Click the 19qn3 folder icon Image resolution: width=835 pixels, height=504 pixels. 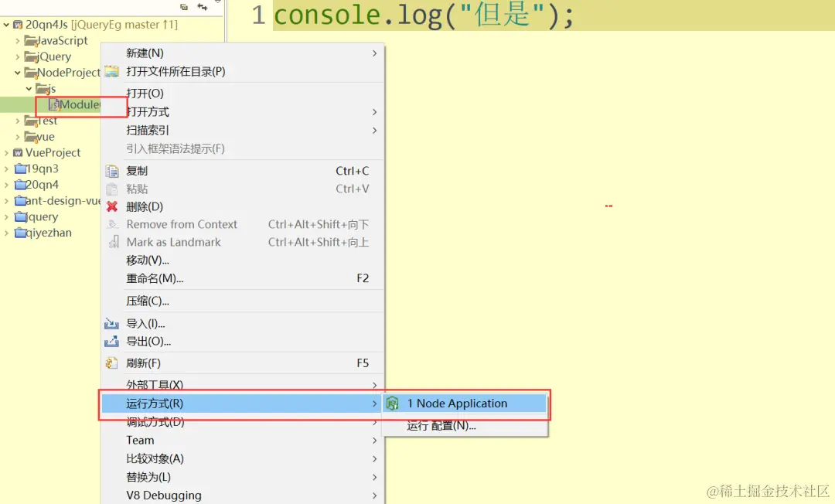20,169
